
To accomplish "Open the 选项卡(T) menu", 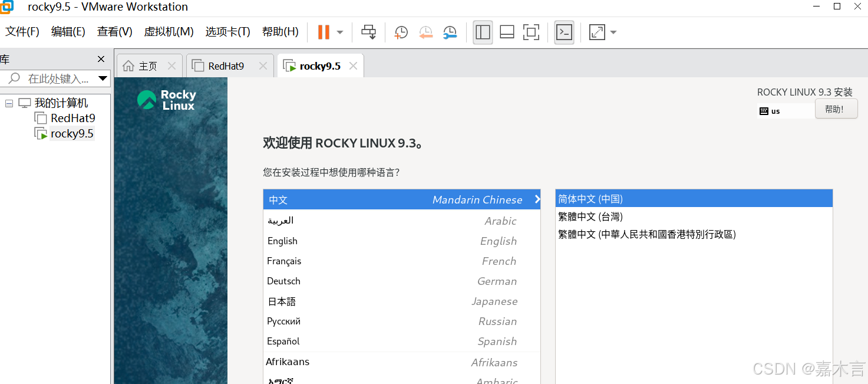I will click(x=228, y=32).
